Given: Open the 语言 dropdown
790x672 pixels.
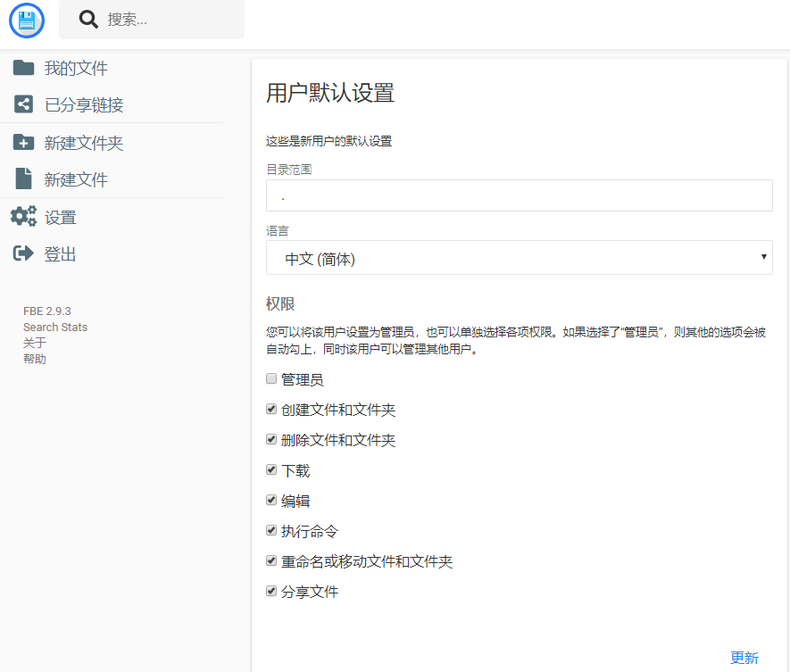Looking at the screenshot, I should [520, 257].
